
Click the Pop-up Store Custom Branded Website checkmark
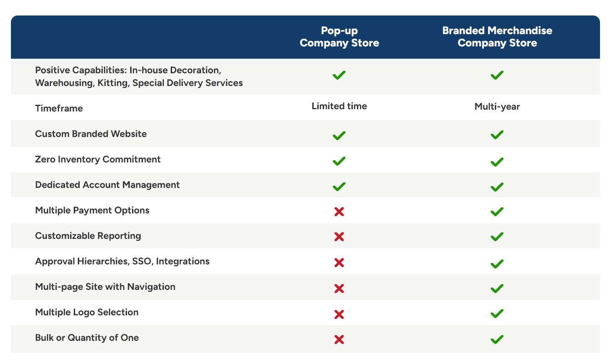(x=339, y=135)
